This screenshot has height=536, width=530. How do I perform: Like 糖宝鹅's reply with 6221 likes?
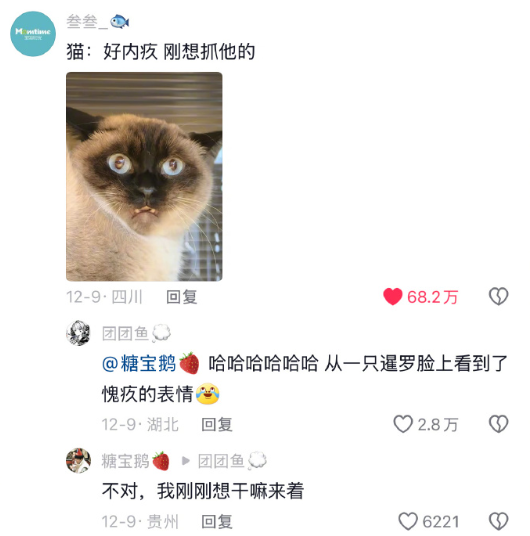(x=408, y=521)
